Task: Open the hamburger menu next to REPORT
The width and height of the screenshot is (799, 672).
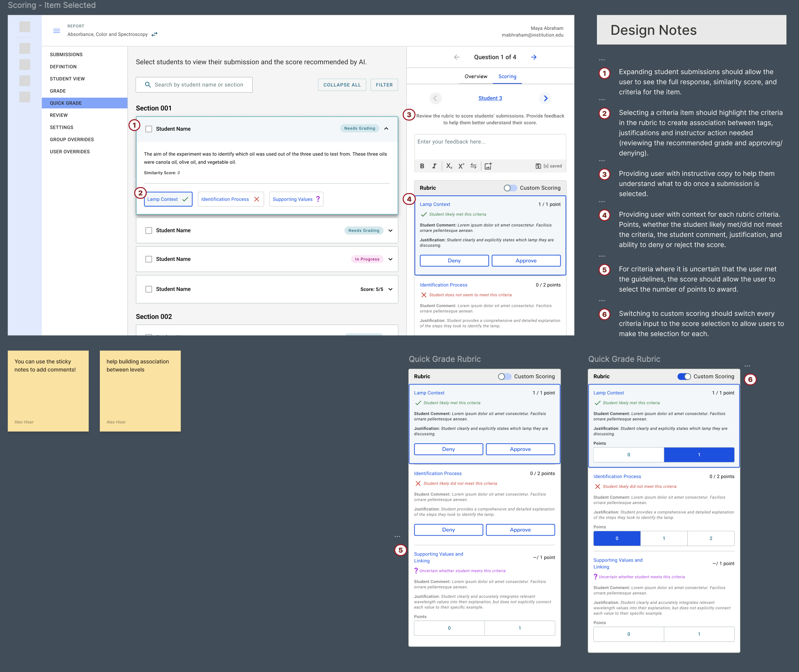Action: click(x=56, y=31)
